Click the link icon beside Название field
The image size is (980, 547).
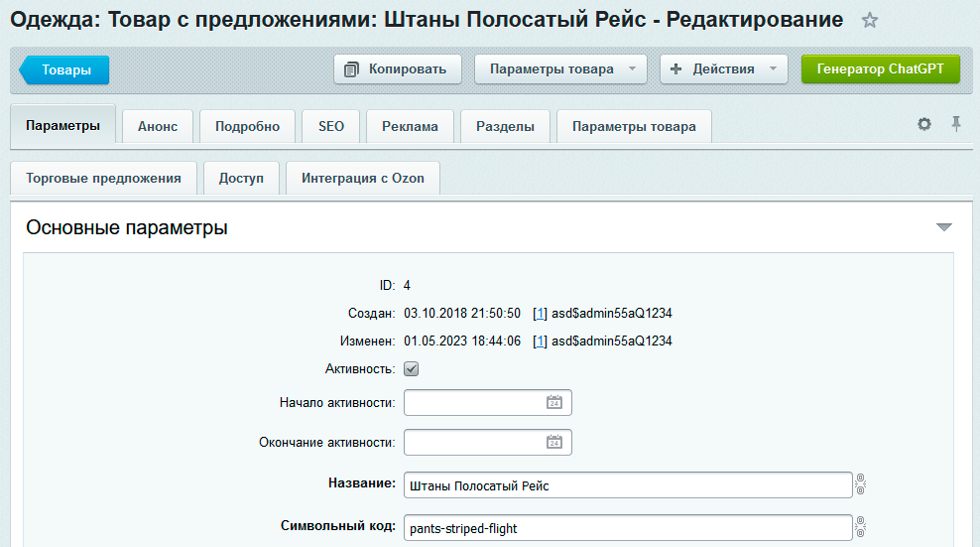(x=861, y=484)
